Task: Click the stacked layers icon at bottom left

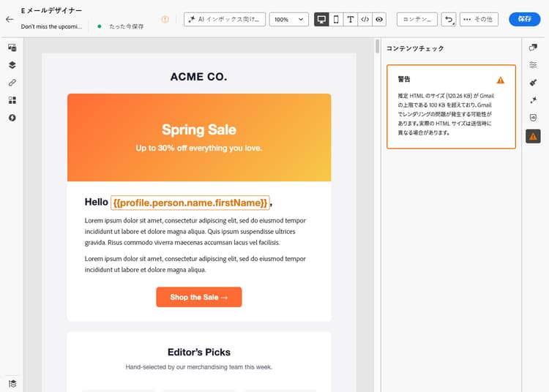Action: (x=12, y=384)
